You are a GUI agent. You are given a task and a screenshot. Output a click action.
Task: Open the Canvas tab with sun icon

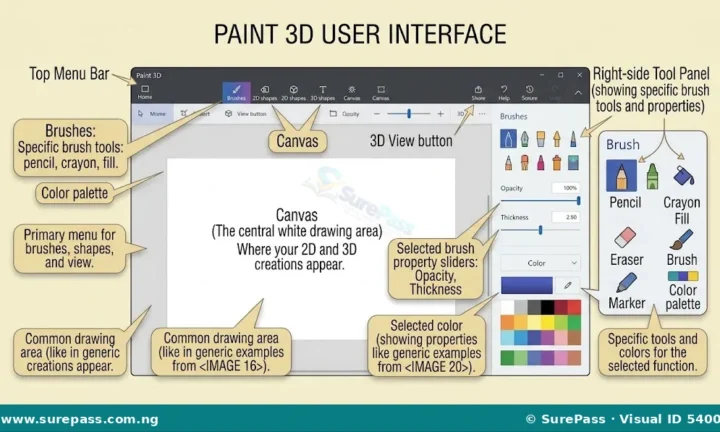(x=352, y=92)
